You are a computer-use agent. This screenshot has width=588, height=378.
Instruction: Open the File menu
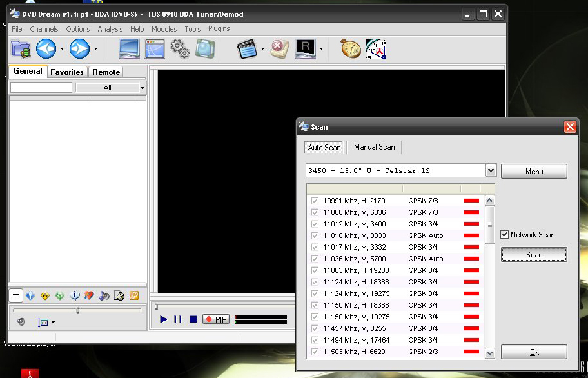(17, 29)
